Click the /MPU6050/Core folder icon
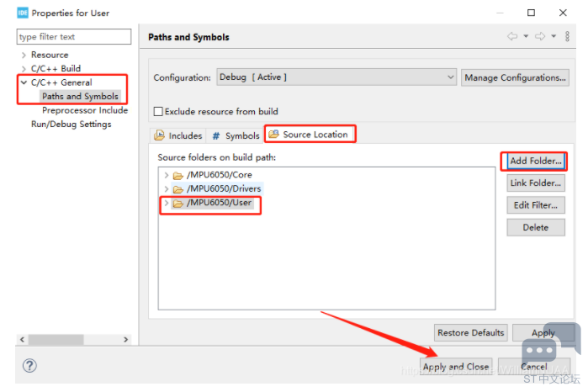 (x=178, y=175)
